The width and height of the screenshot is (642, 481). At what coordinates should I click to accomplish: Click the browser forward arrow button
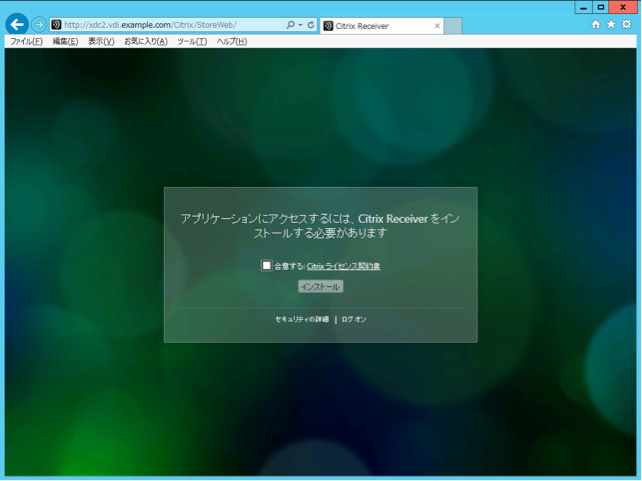pos(38,25)
